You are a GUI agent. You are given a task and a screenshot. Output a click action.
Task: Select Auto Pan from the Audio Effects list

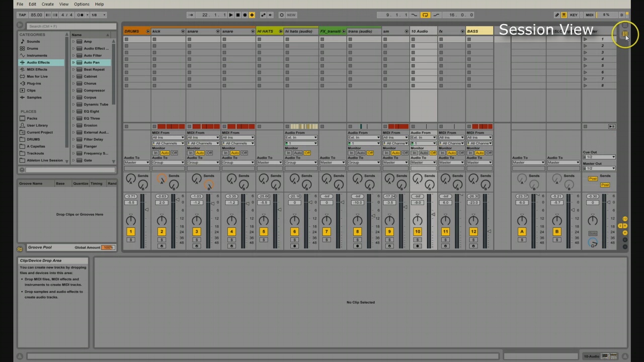pos(92,62)
